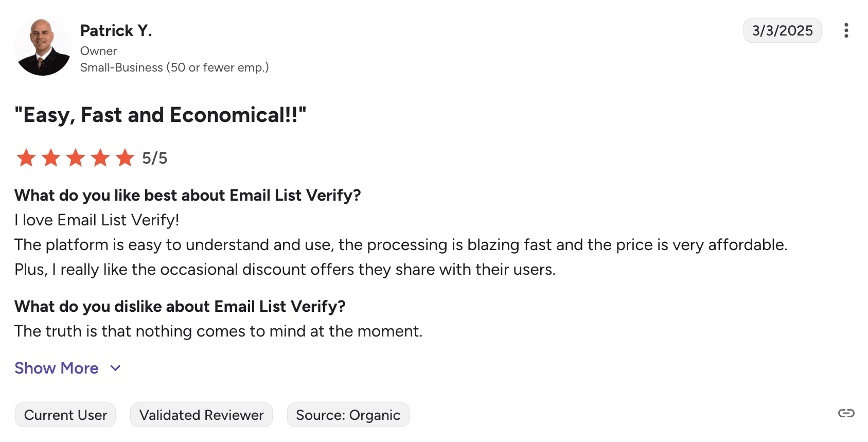
Task: Click the 5/5 rating score text
Action: coord(154,158)
